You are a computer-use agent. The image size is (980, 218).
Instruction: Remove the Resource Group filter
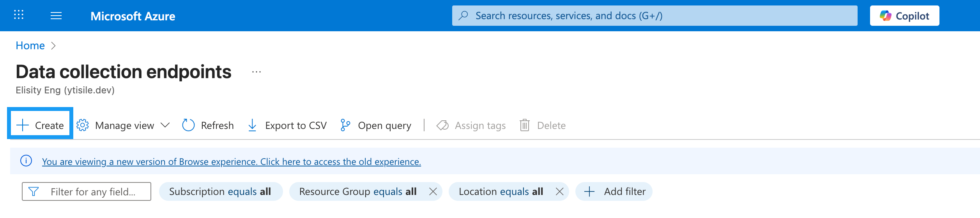pyautogui.click(x=433, y=191)
